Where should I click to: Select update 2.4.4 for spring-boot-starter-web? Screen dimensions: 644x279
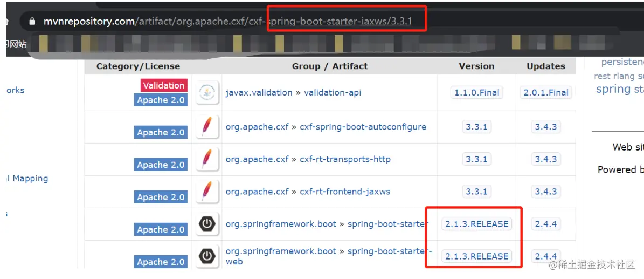point(546,256)
